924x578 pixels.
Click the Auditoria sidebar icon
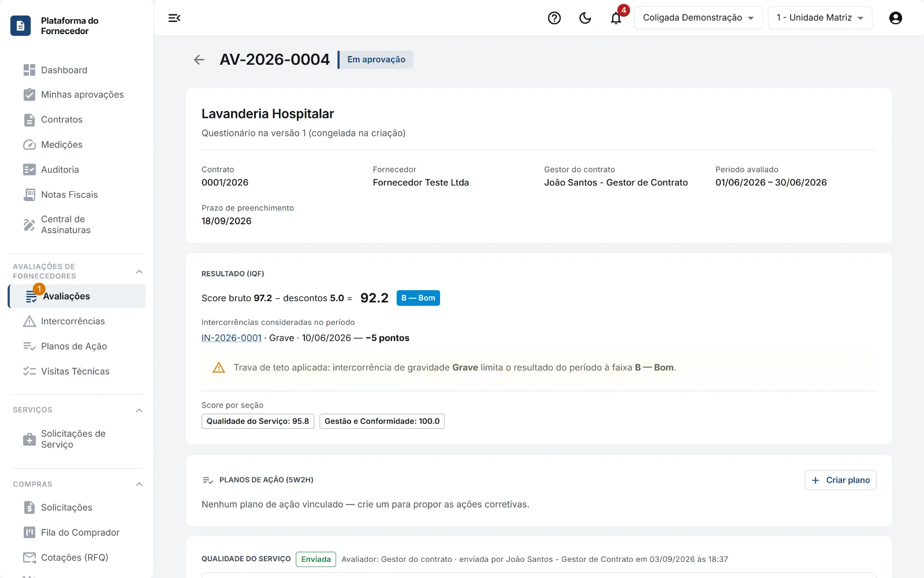(29, 169)
